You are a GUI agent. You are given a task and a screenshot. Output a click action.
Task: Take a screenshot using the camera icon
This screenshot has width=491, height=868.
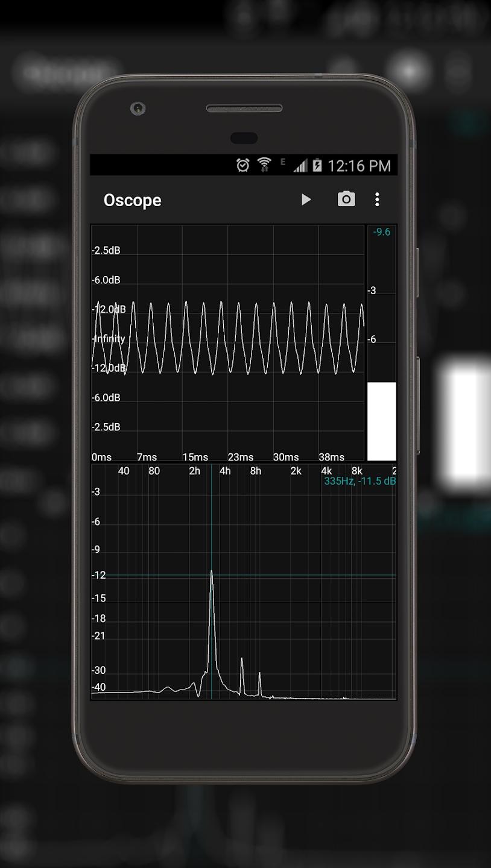[x=346, y=199]
